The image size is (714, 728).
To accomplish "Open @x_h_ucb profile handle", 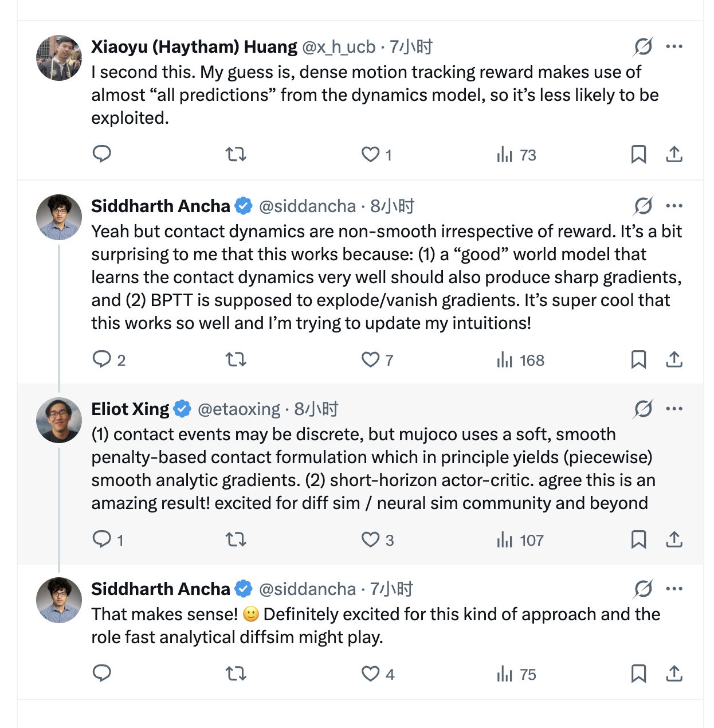I will [339, 47].
